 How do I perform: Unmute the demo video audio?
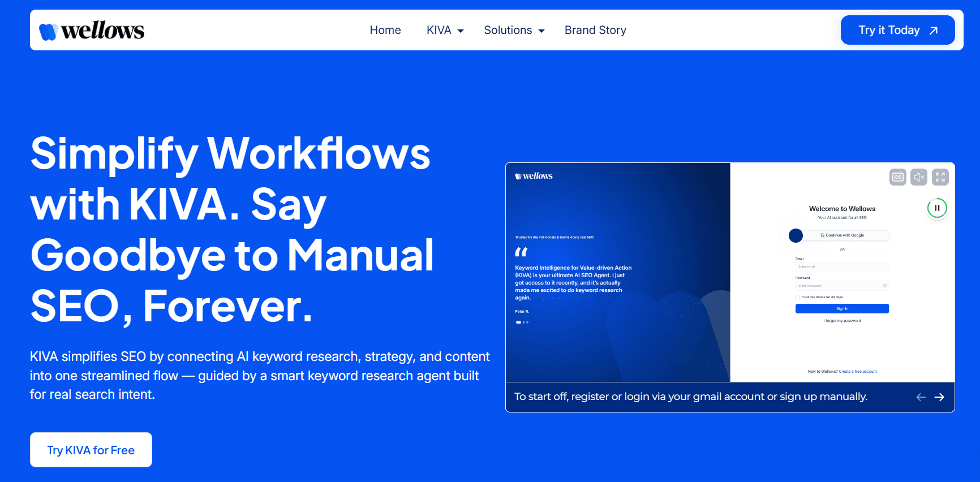919,177
